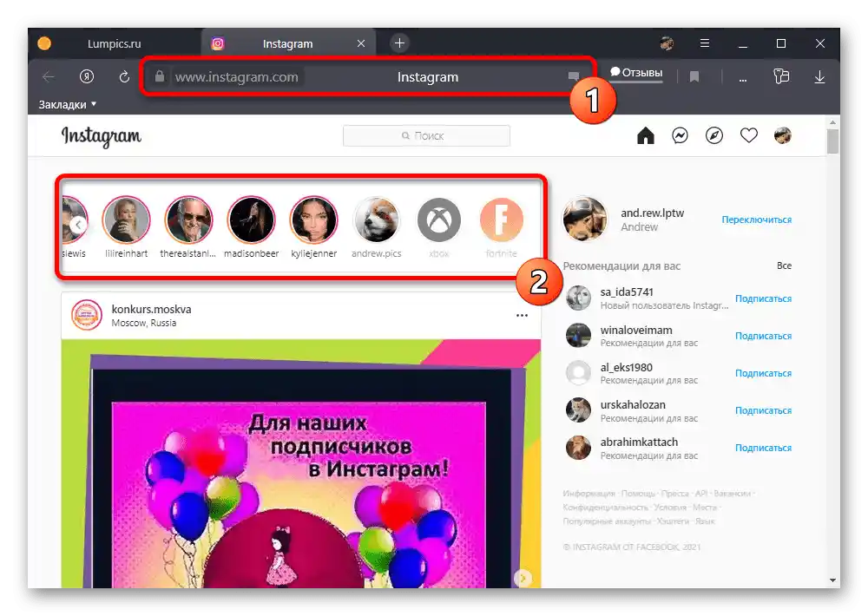Open a new browser tab
The height and width of the screenshot is (616, 868).
pyautogui.click(x=399, y=43)
